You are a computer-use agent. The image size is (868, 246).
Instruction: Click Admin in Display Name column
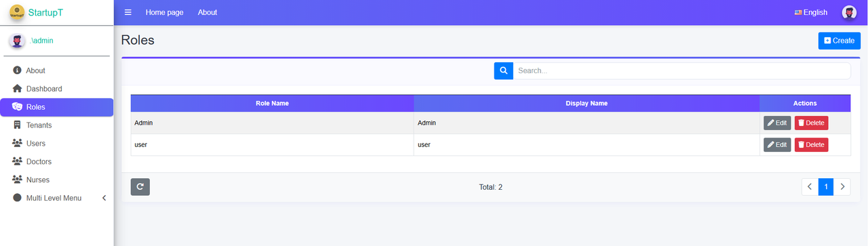pos(427,123)
